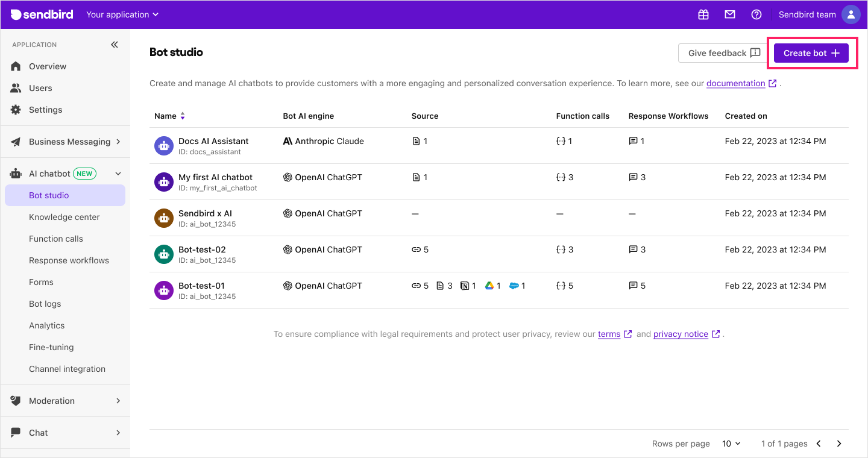868x458 pixels.
Task: Click the response workflows icon for My first AI chatbot
Action: click(x=633, y=177)
